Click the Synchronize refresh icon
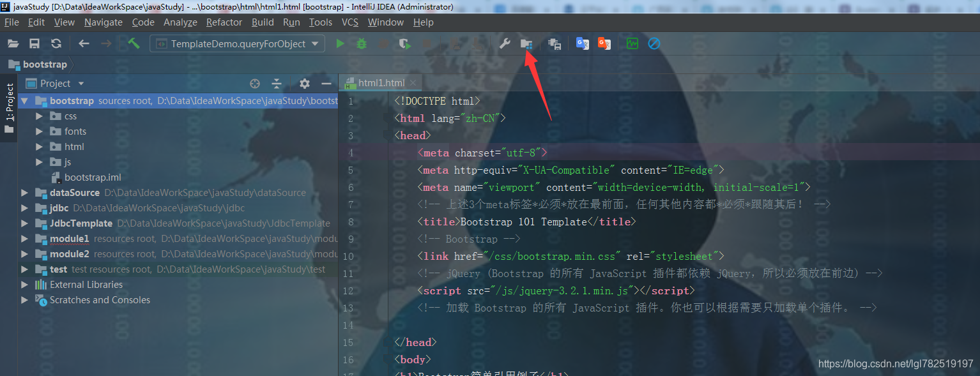Screen dimensions: 980x376 56,43
